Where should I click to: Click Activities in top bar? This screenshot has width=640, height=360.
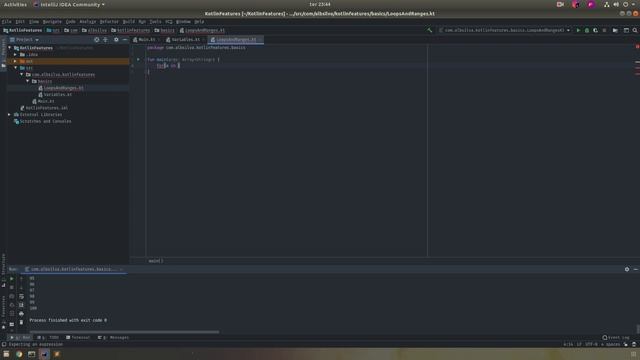click(x=15, y=4)
